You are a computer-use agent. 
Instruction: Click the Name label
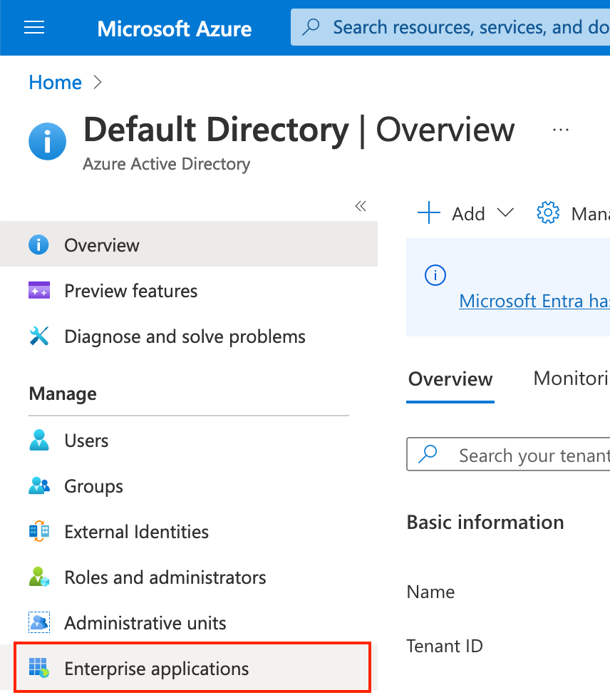(x=430, y=592)
